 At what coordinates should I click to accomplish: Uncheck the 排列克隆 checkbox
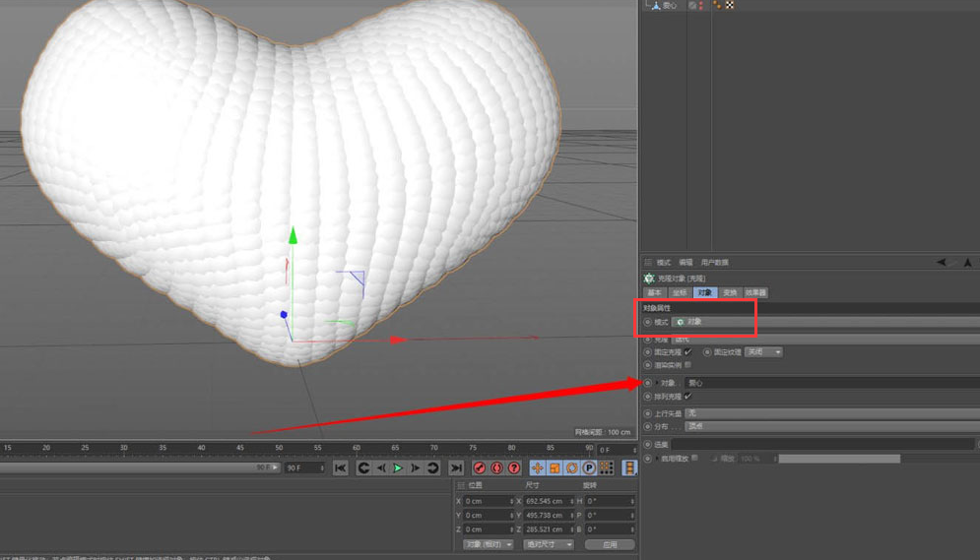pyautogui.click(x=687, y=397)
